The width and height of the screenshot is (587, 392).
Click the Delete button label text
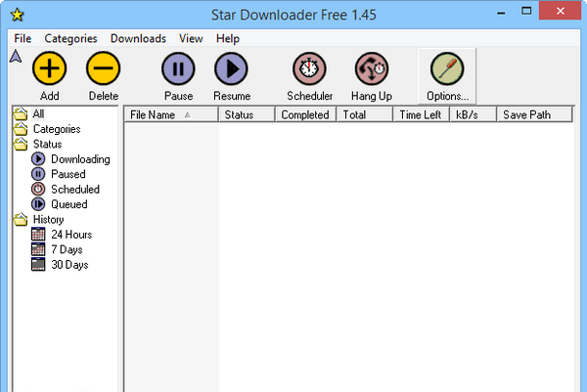pos(104,96)
